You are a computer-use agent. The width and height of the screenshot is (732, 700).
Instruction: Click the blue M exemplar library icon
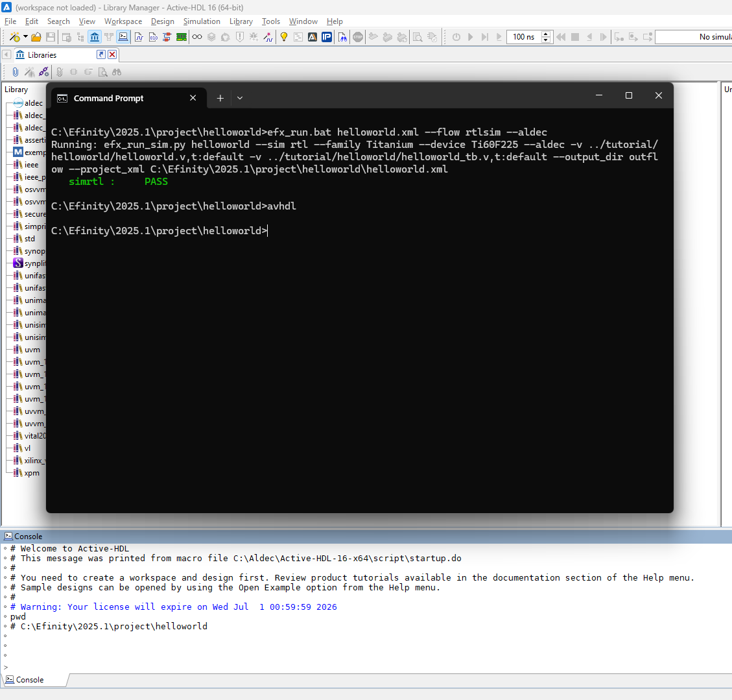(x=18, y=152)
